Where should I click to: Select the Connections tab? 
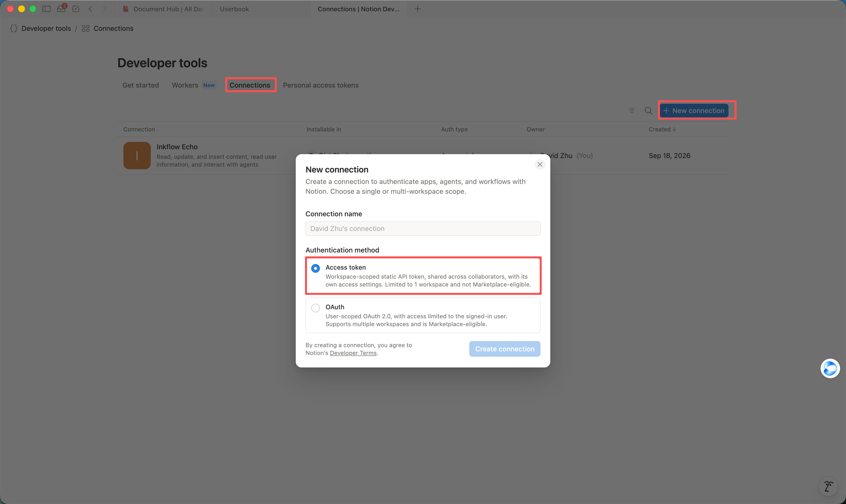250,85
